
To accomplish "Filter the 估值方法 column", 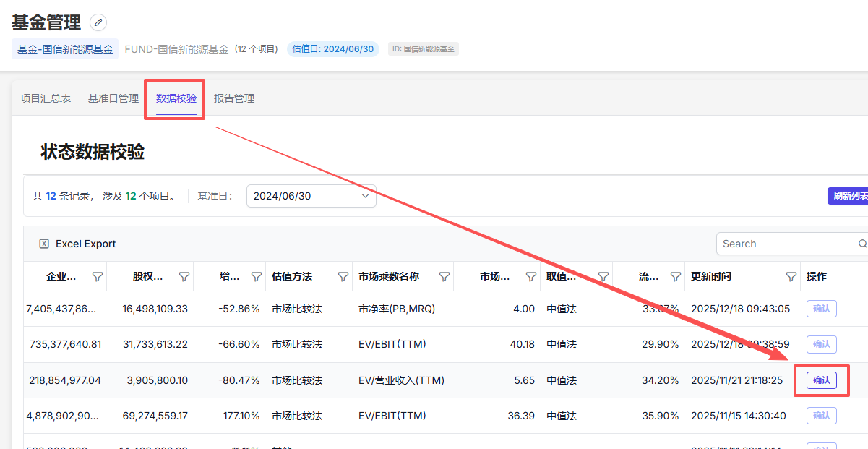I will pos(343,276).
